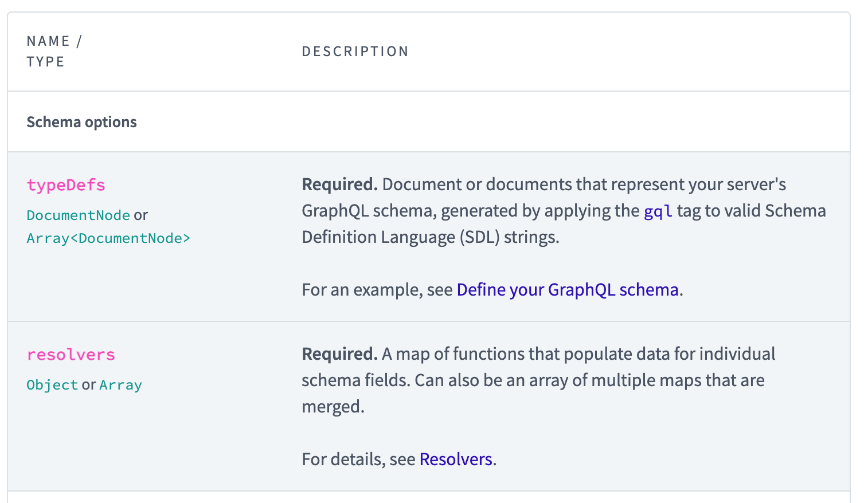
Task: Select the resolvers option name
Action: (71, 355)
